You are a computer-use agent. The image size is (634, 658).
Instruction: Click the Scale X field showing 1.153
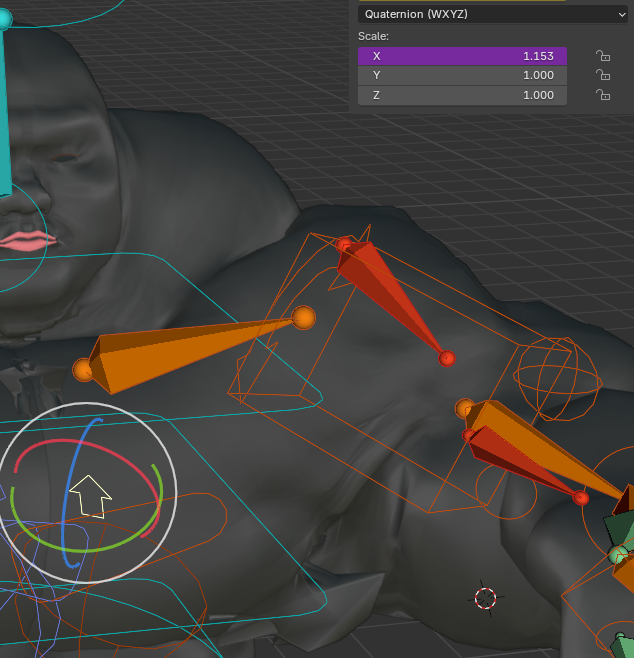pyautogui.click(x=462, y=56)
